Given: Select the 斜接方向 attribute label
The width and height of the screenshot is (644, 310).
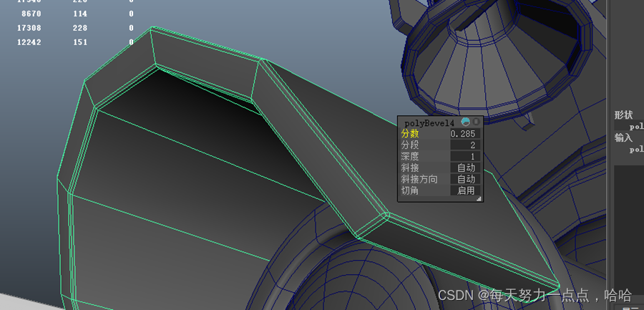Looking at the screenshot, I should pos(419,179).
